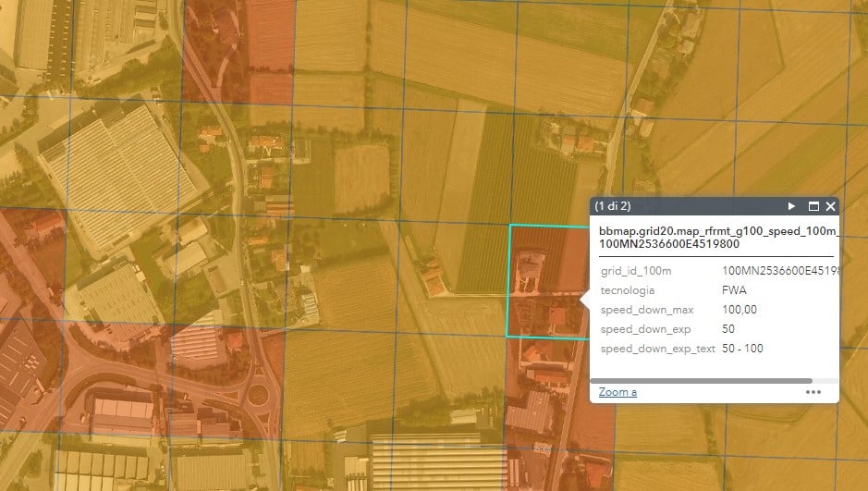Close the feature info popup
The height and width of the screenshot is (491, 868).
coord(830,206)
